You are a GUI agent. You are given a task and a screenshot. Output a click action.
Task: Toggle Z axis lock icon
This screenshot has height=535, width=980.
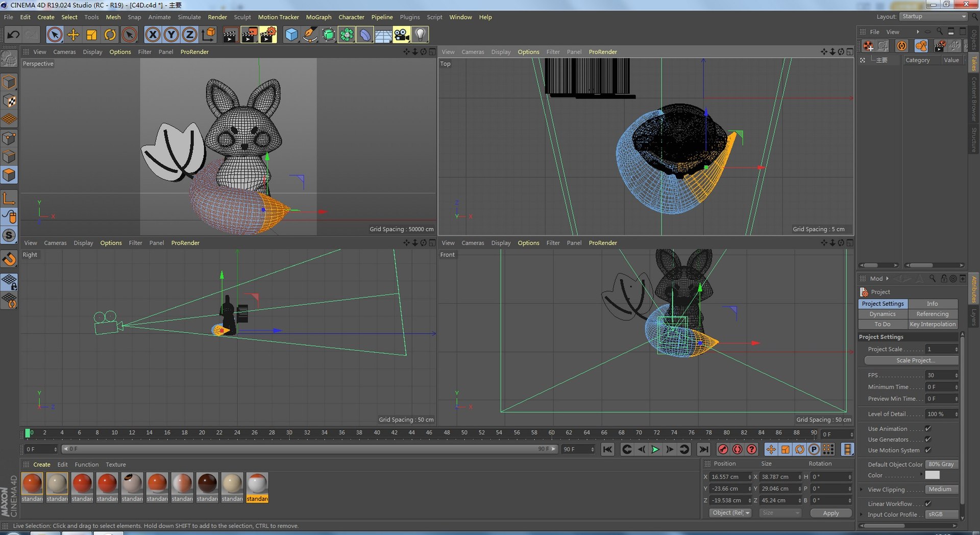[x=189, y=35]
